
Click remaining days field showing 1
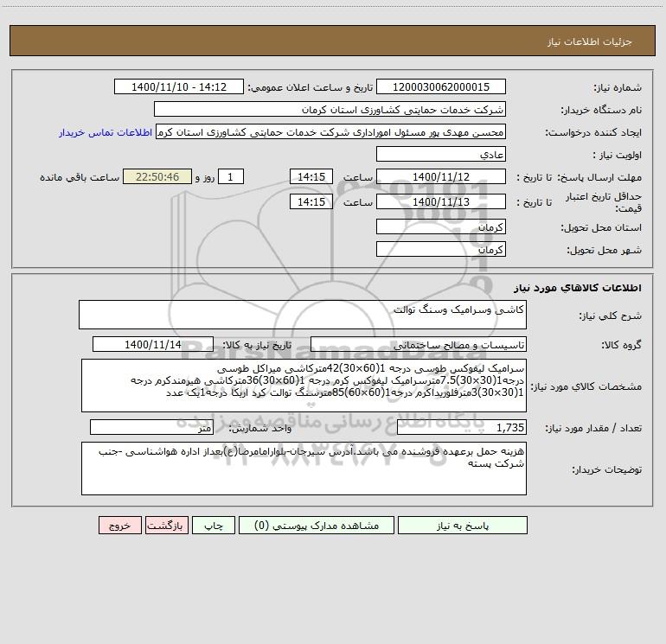tap(231, 177)
